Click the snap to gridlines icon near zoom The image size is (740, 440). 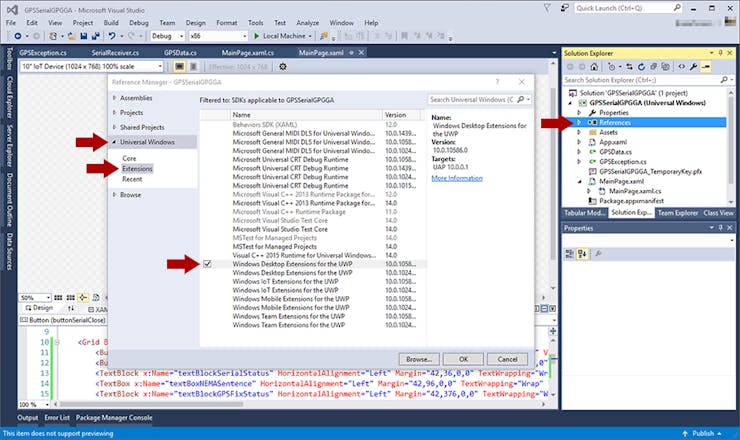(x=70, y=297)
